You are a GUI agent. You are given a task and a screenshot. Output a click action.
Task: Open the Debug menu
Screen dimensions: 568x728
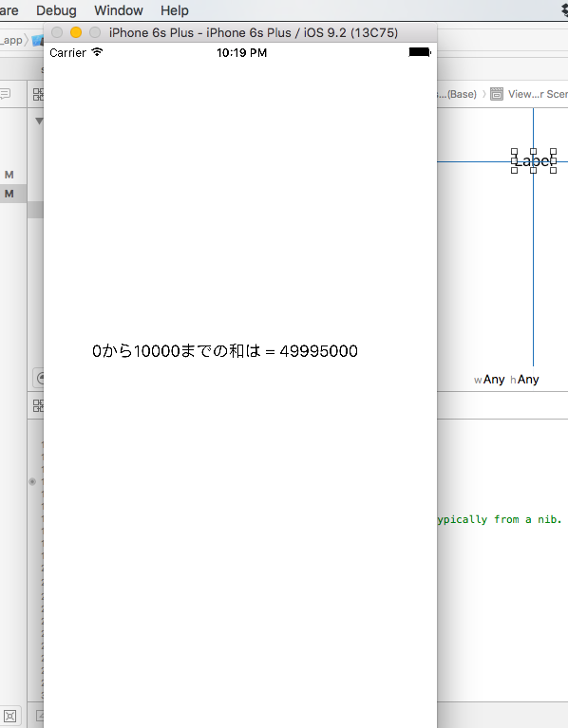56,10
